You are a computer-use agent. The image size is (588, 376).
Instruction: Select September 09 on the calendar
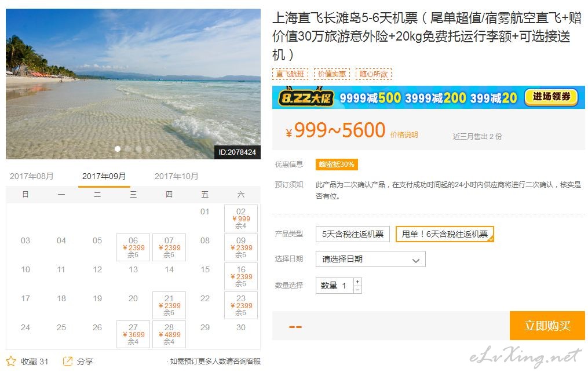coord(241,247)
